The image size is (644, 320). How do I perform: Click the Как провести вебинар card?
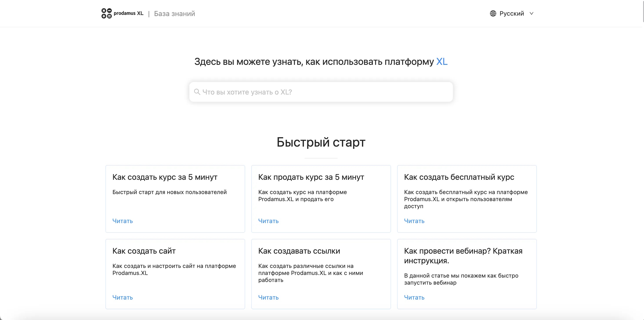pos(467,274)
